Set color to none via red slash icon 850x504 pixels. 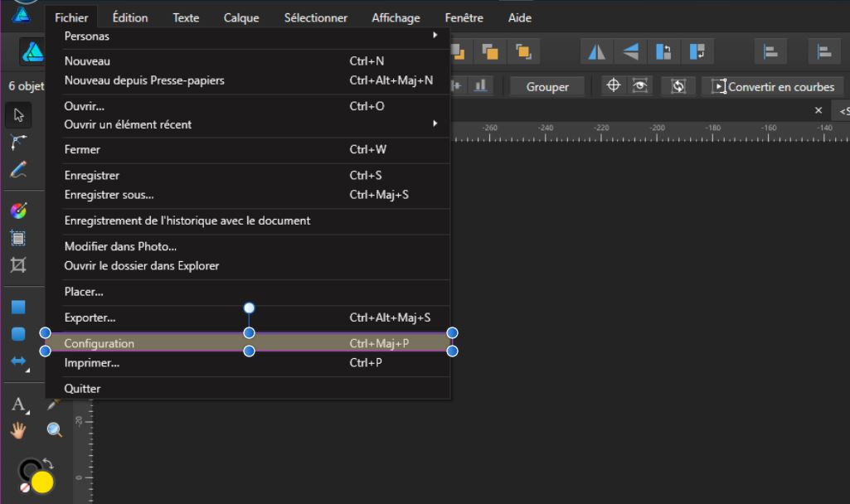(x=24, y=487)
